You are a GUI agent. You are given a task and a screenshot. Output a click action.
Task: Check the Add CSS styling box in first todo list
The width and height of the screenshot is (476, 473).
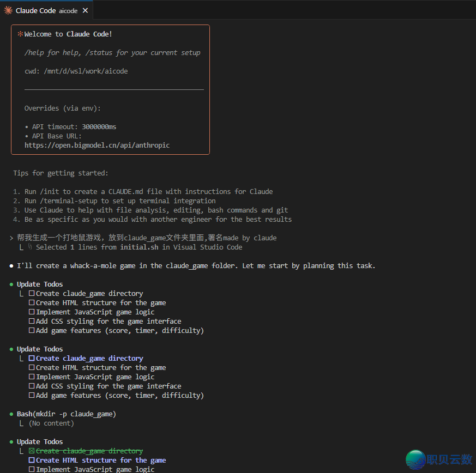click(32, 322)
